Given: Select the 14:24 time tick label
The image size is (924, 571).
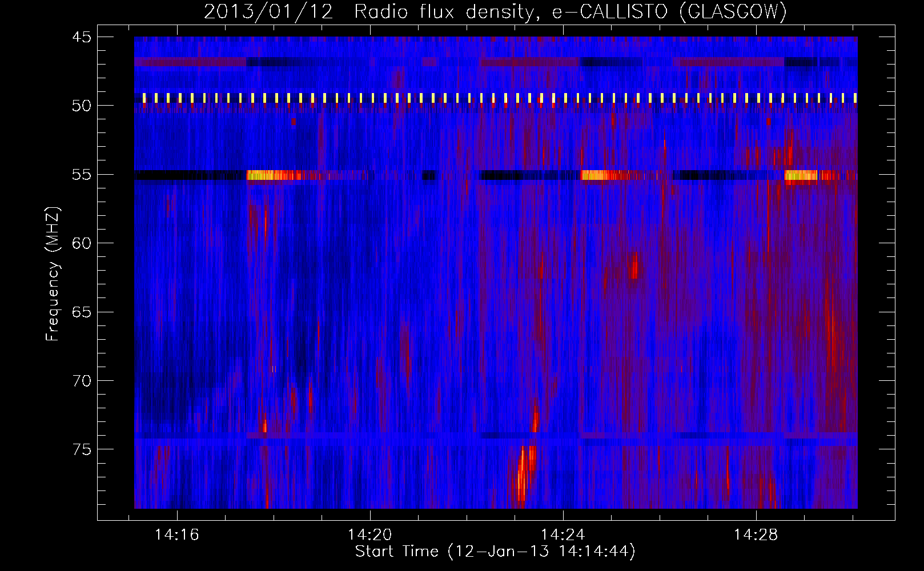Looking at the screenshot, I should [563, 535].
